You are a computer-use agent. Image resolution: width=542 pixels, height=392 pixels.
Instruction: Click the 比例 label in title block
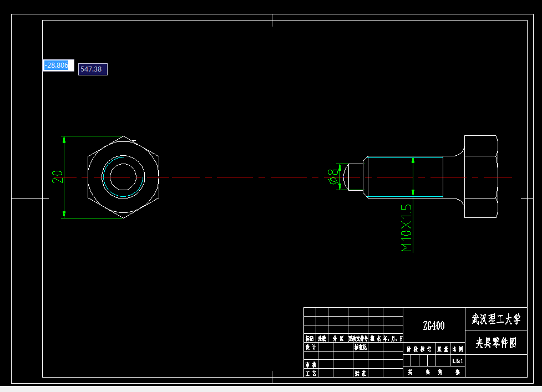tap(457, 349)
